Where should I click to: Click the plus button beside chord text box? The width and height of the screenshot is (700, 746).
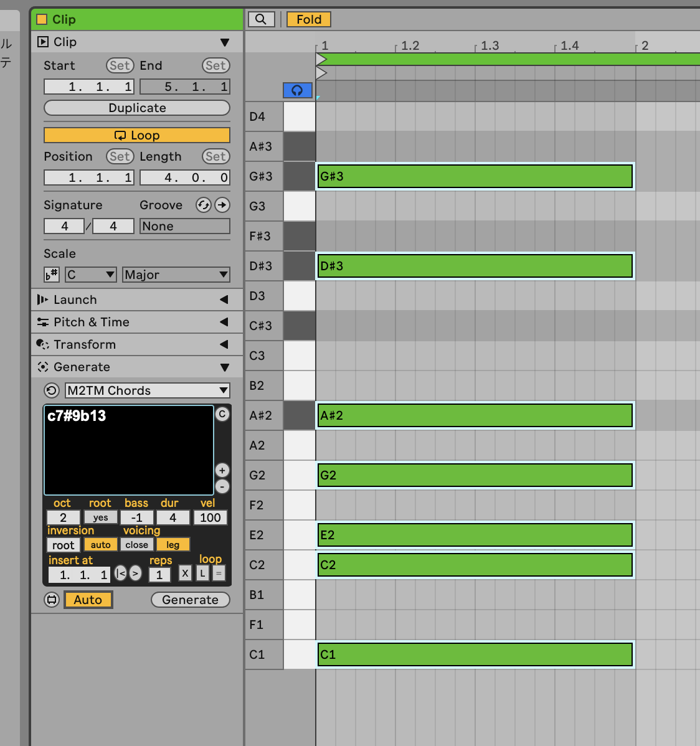click(x=222, y=470)
